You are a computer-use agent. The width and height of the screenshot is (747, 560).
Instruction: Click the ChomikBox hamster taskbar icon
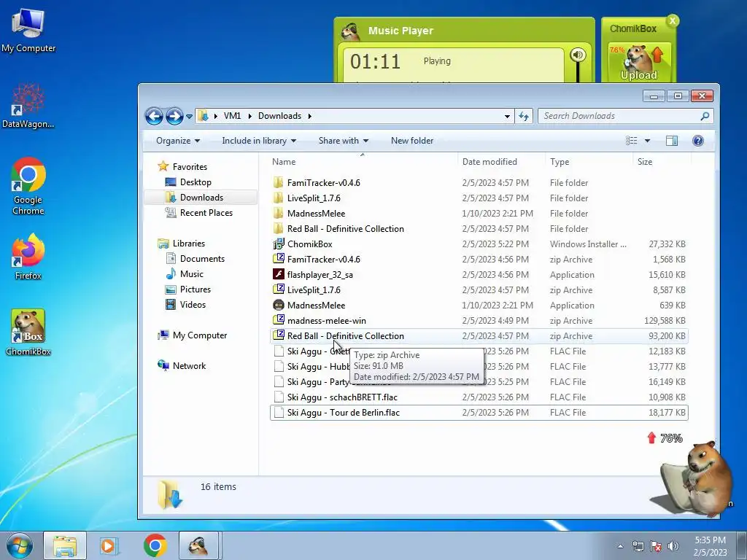tap(198, 545)
